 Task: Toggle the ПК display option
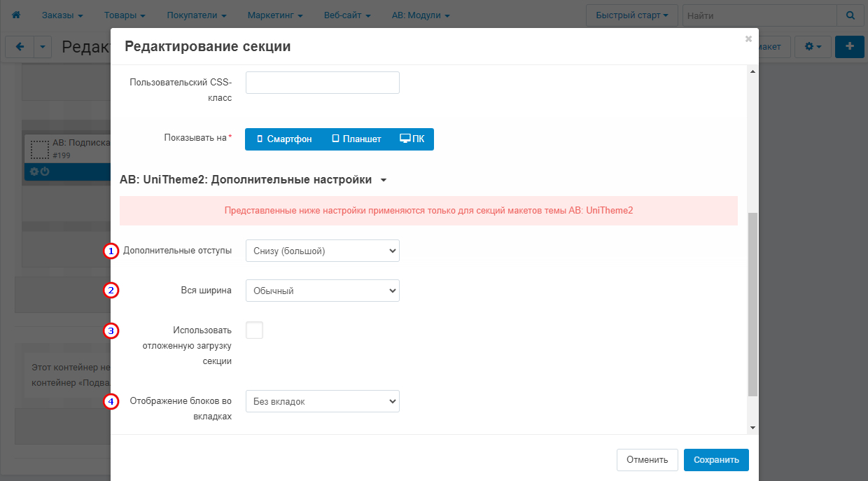[x=412, y=139]
